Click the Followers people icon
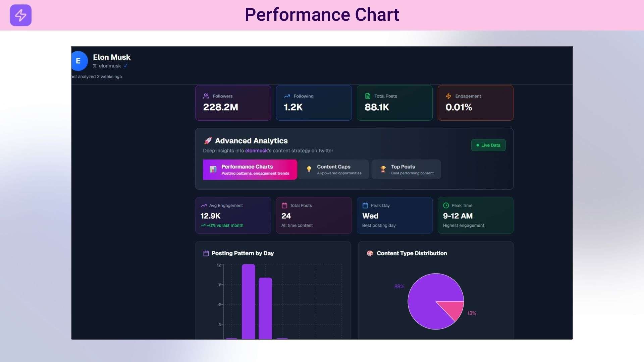This screenshot has width=644, height=362. (x=206, y=96)
